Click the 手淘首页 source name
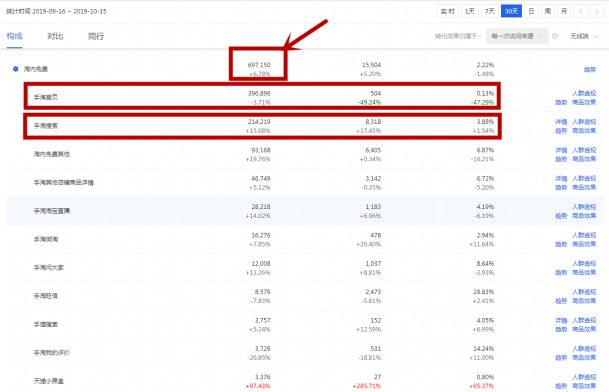This screenshot has height=392, width=609. (x=45, y=97)
